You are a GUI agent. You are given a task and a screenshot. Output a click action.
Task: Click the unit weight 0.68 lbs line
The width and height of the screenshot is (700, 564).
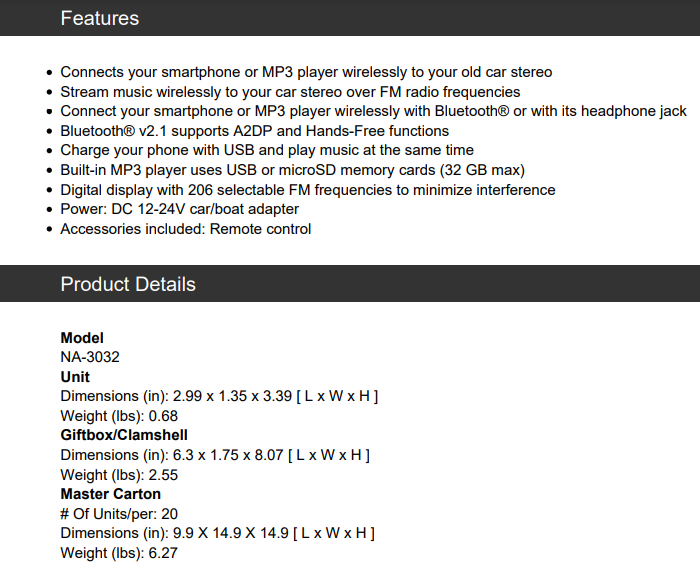click(119, 416)
